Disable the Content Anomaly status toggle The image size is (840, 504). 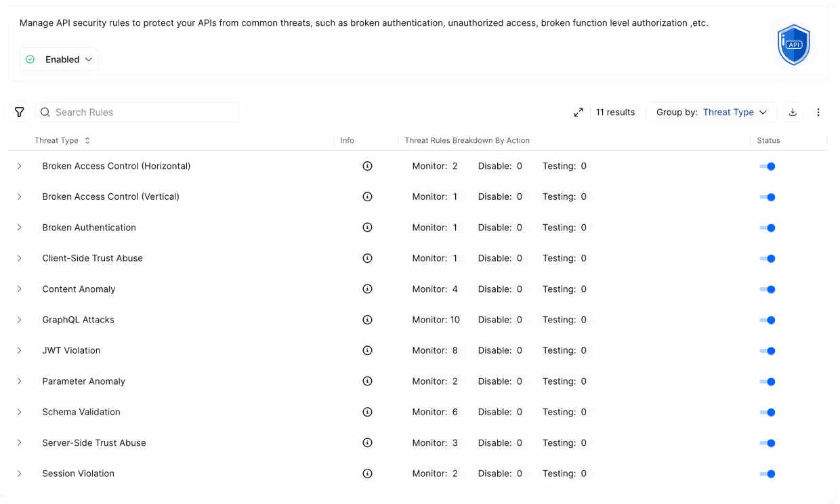click(768, 289)
